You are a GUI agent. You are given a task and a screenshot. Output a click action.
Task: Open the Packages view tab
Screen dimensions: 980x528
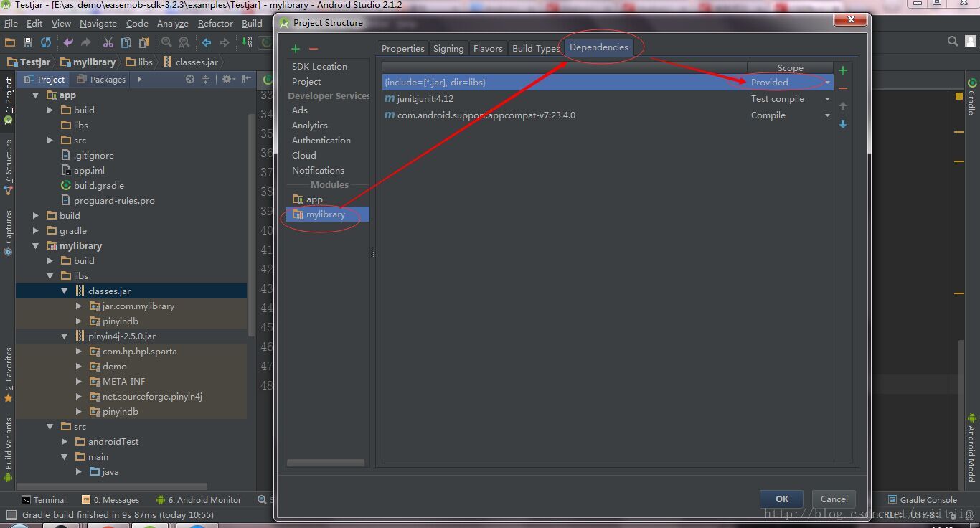[x=101, y=79]
